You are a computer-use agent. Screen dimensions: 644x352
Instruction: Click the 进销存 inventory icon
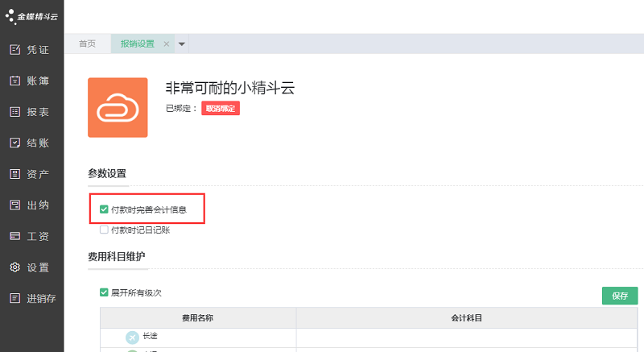click(x=14, y=298)
